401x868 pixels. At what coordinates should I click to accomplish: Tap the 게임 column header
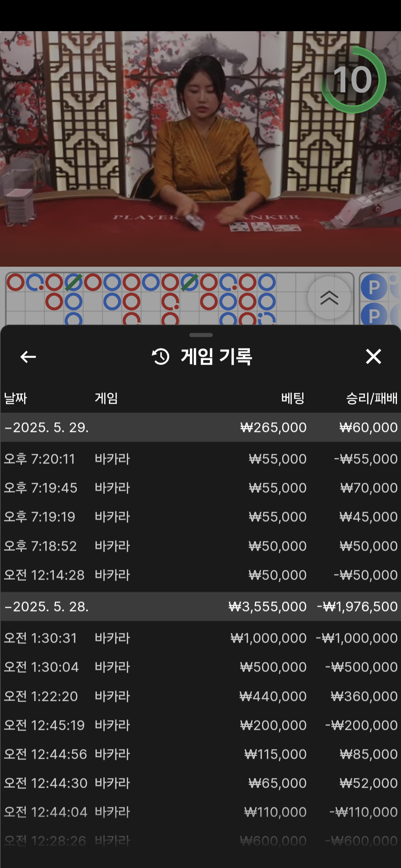(x=106, y=398)
